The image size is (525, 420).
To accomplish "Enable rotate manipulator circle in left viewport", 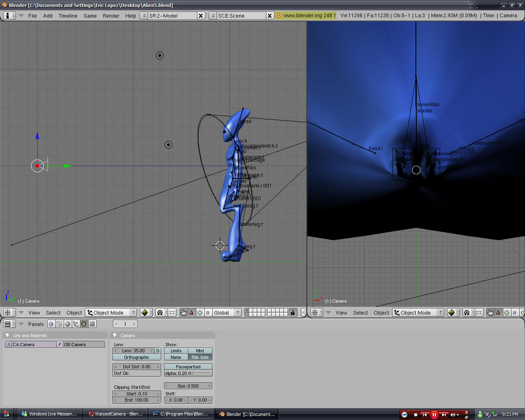I will [x=200, y=312].
